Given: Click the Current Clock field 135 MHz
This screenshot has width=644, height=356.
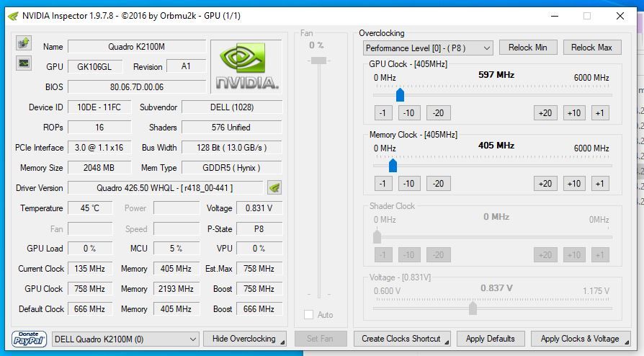Looking at the screenshot, I should (x=90, y=268).
